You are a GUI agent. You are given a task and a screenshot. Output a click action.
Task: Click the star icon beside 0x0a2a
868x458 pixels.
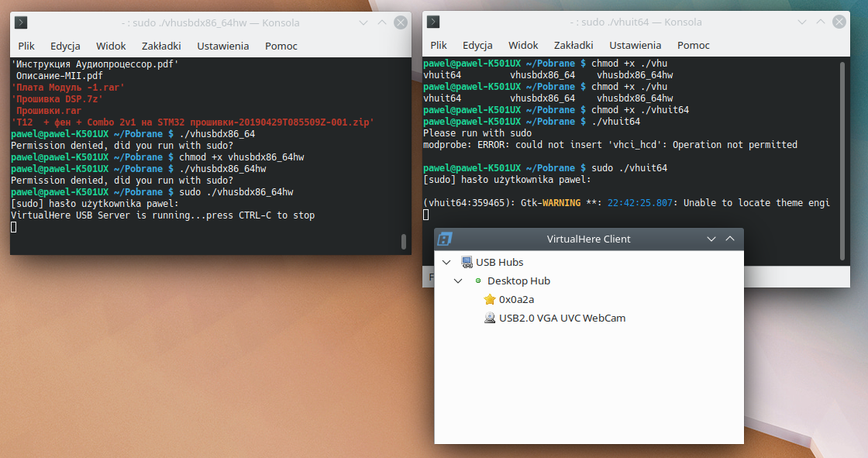489,300
